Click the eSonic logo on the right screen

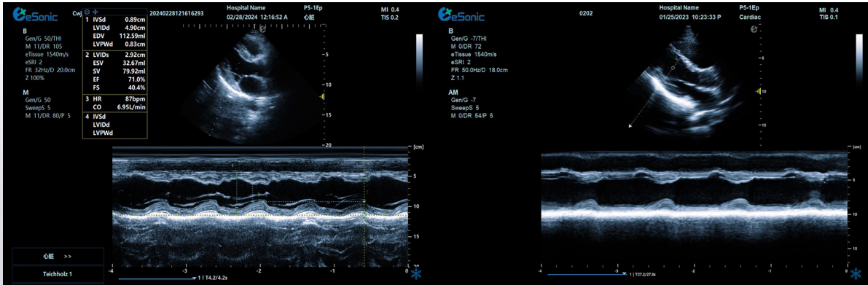461,15
